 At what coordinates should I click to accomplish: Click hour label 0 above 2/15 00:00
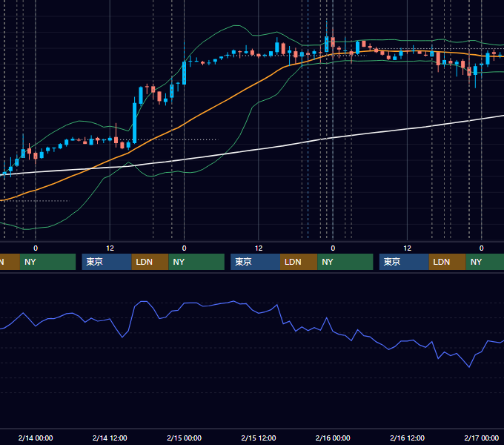(x=184, y=248)
